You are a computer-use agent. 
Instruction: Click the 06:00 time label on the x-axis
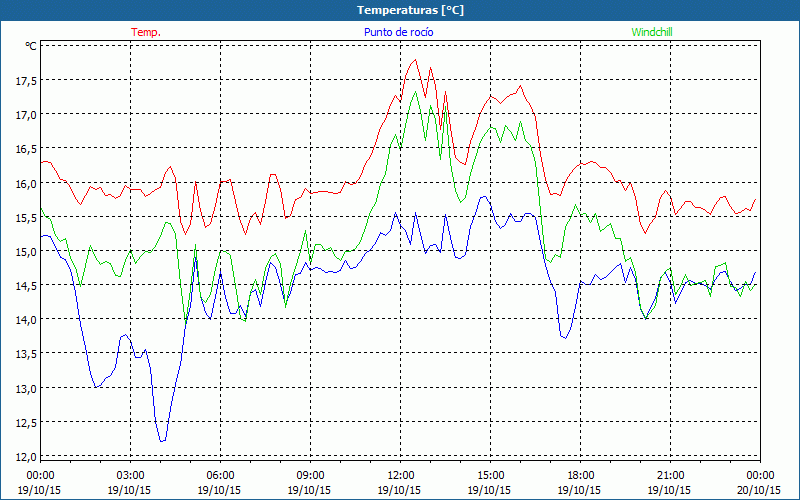click(220, 476)
